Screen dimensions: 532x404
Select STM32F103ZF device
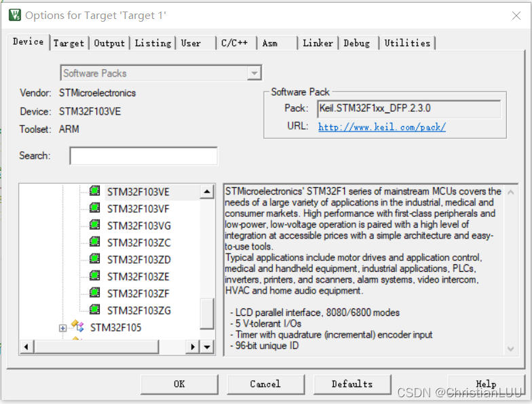[138, 294]
